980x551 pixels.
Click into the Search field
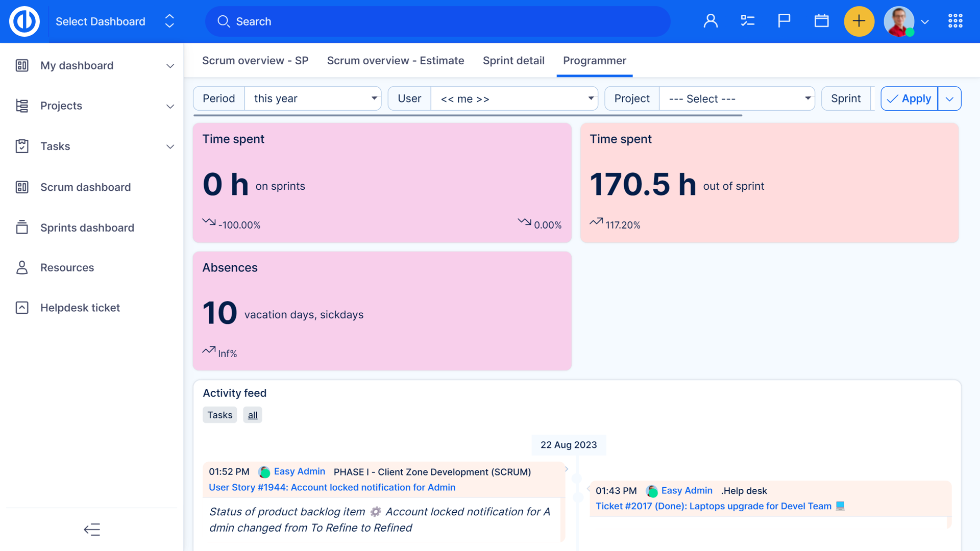pyautogui.click(x=437, y=21)
